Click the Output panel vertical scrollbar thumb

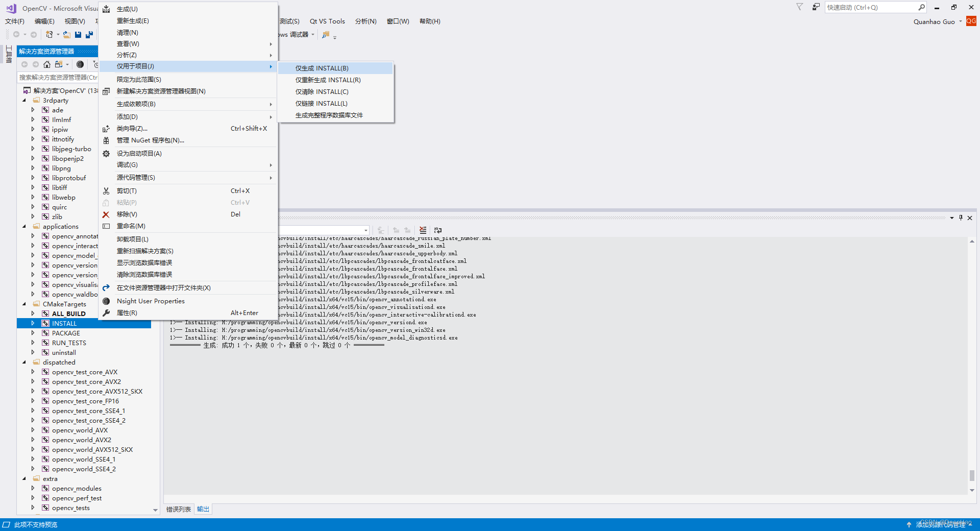[x=972, y=475]
